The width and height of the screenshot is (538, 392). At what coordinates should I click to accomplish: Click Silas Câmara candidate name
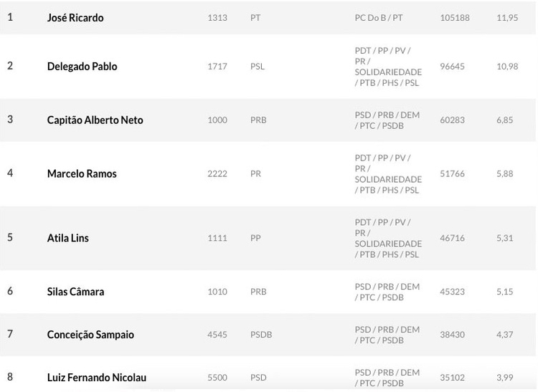tap(75, 292)
